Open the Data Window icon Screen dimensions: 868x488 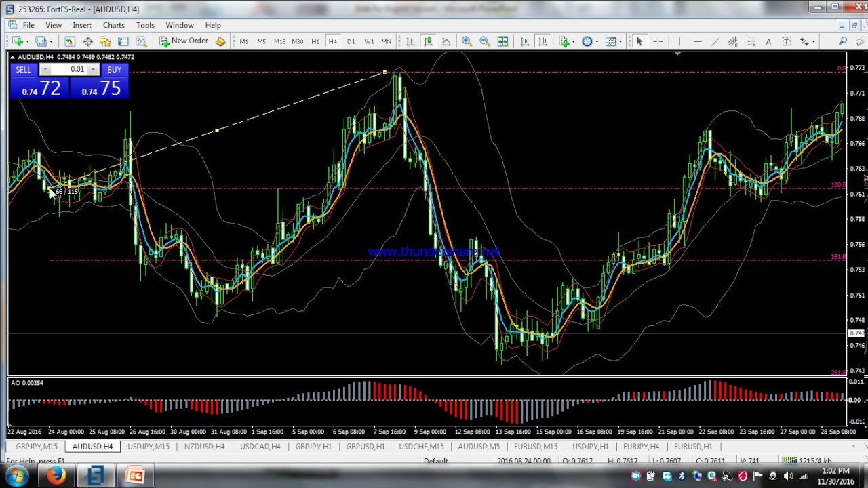click(87, 41)
